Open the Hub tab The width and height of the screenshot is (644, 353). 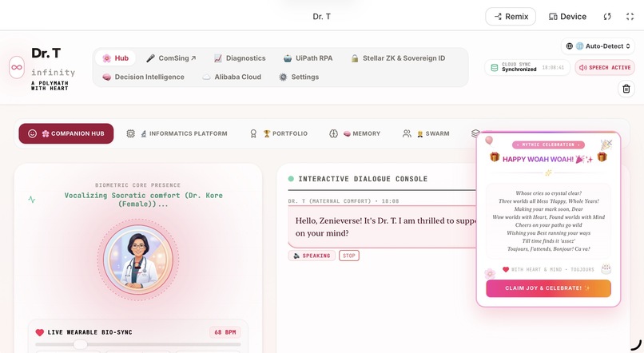115,58
